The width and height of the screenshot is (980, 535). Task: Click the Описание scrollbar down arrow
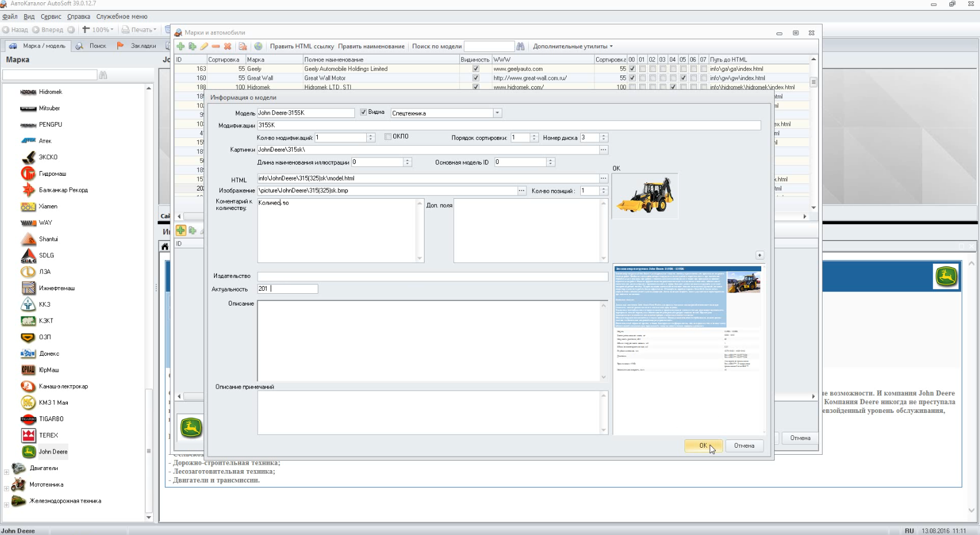click(603, 378)
